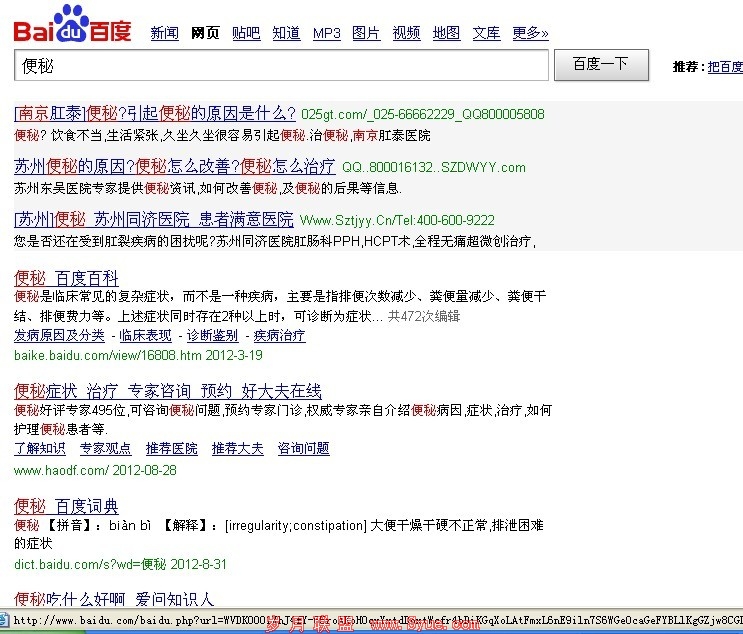Open the MP3 search tab
Screen dimensions: 743x634
(x=326, y=33)
